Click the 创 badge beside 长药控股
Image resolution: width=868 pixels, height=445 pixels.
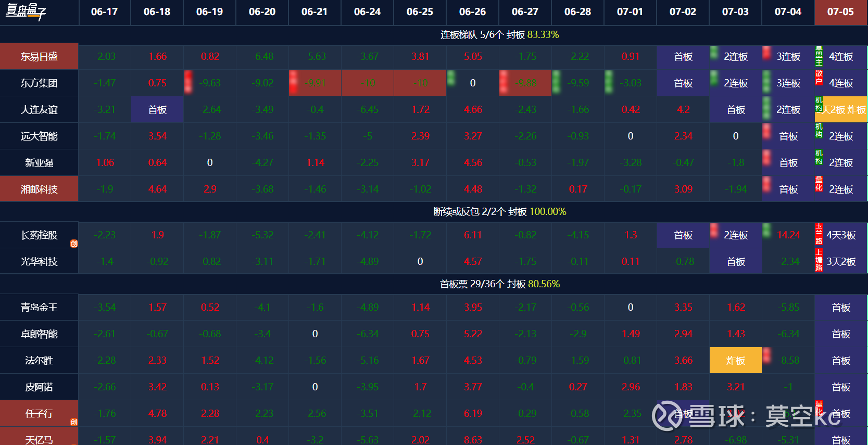coord(74,244)
